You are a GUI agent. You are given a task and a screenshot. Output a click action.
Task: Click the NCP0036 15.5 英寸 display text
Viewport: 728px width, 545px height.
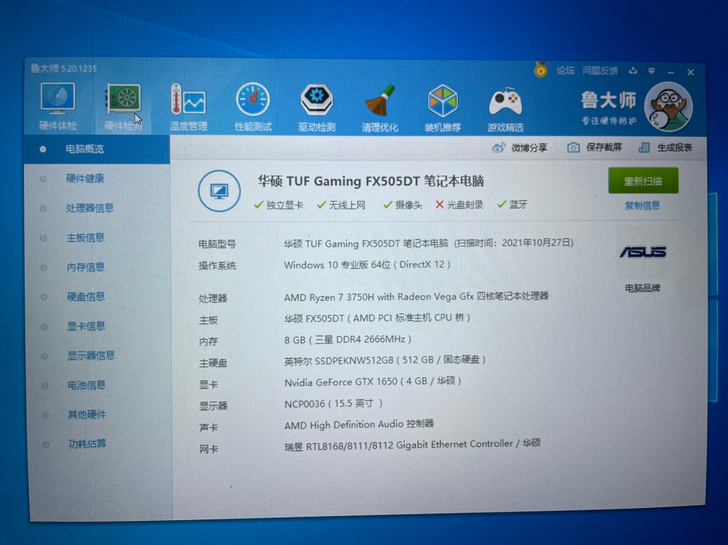point(333,403)
